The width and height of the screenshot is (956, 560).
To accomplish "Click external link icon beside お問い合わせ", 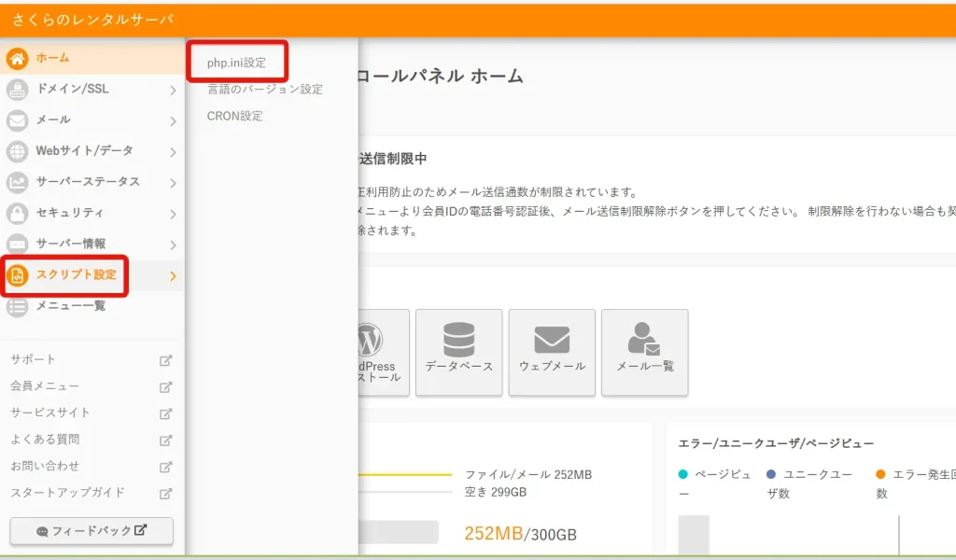I will tap(165, 467).
